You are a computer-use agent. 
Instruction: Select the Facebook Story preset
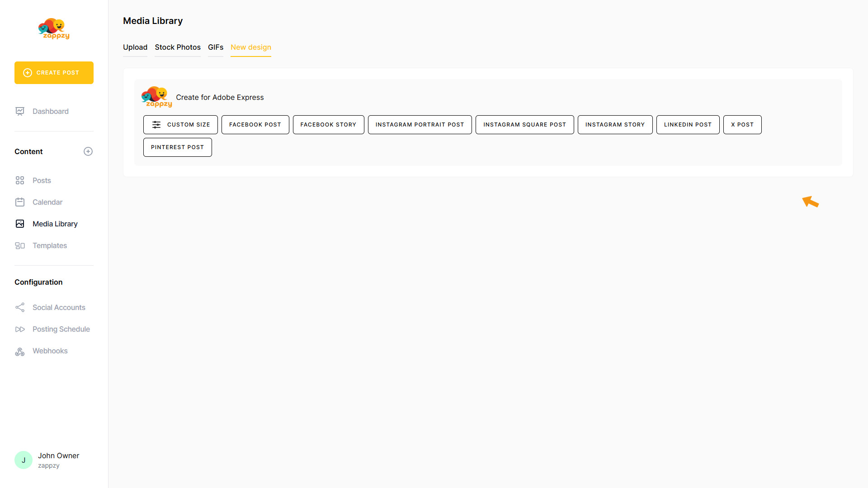(x=328, y=125)
